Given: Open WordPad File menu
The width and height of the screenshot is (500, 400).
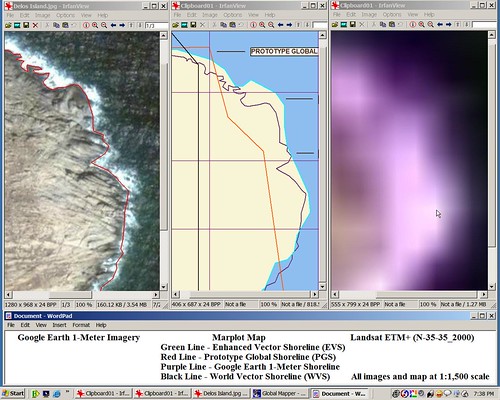Looking at the screenshot, I should pyautogui.click(x=11, y=325).
